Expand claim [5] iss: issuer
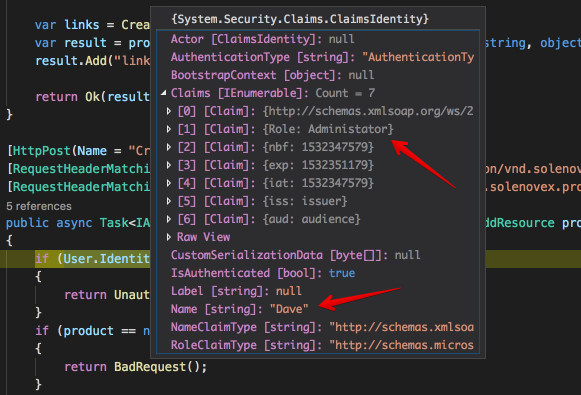The image size is (581, 395). coord(169,201)
